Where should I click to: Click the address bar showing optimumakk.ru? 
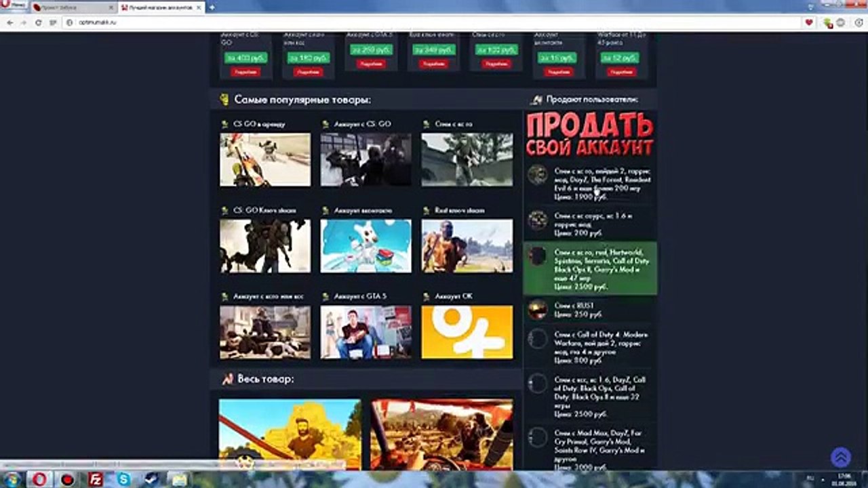coord(434,22)
